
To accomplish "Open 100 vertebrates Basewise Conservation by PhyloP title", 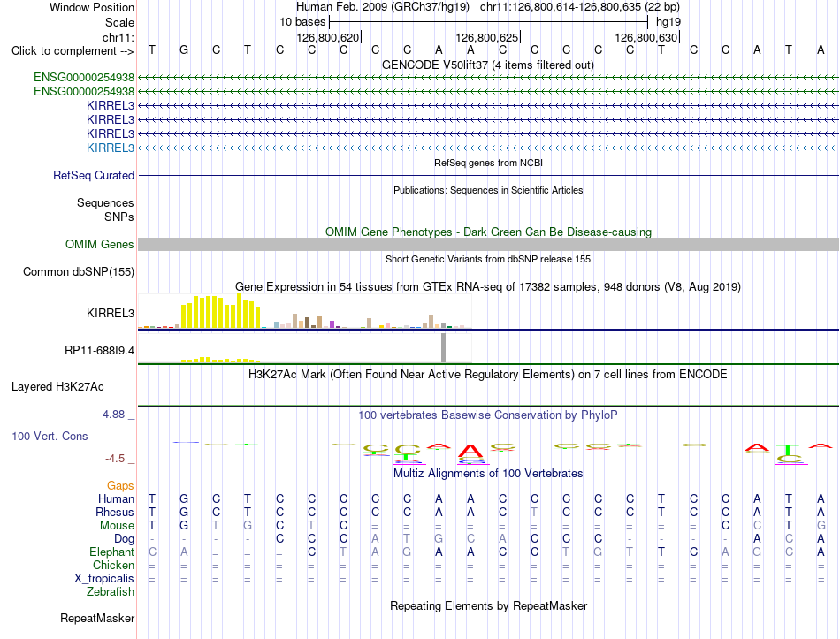I will click(x=488, y=415).
